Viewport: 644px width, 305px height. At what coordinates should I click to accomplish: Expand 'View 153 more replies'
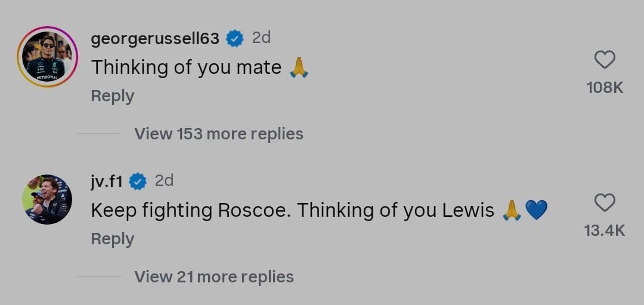coord(218,134)
